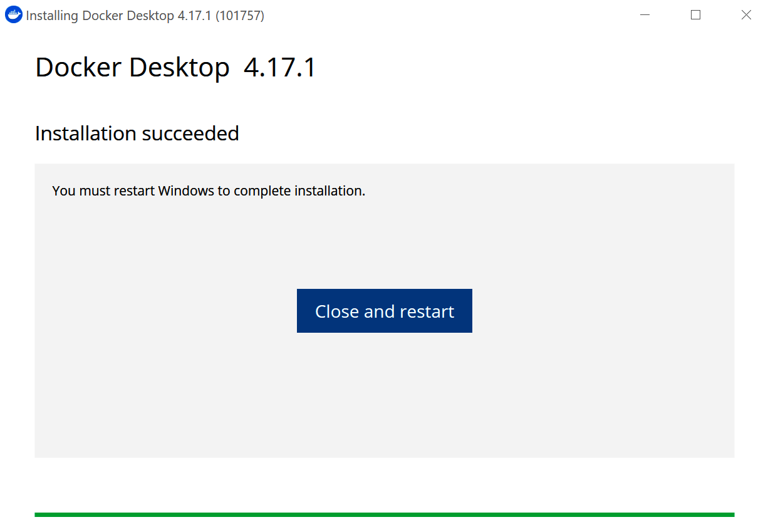Click Close and restart to reboot Windows
Viewport: 768px width, 532px height.
pos(384,310)
